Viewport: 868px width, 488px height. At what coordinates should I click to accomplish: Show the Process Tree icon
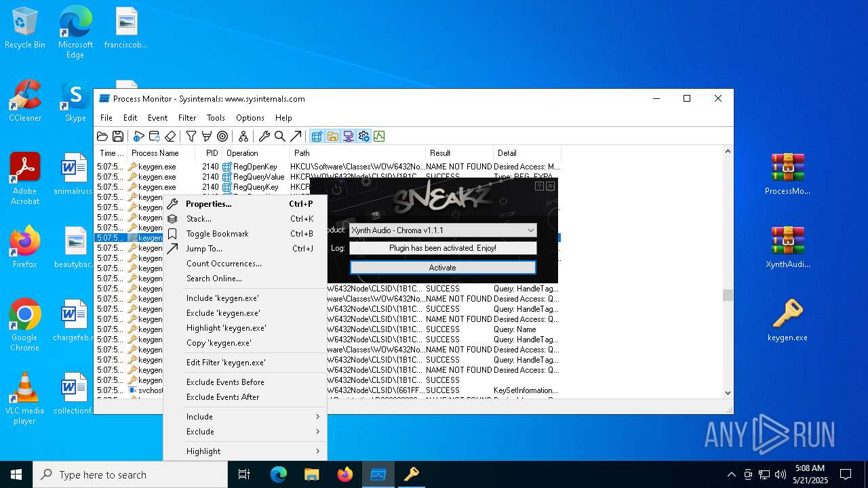(x=243, y=136)
